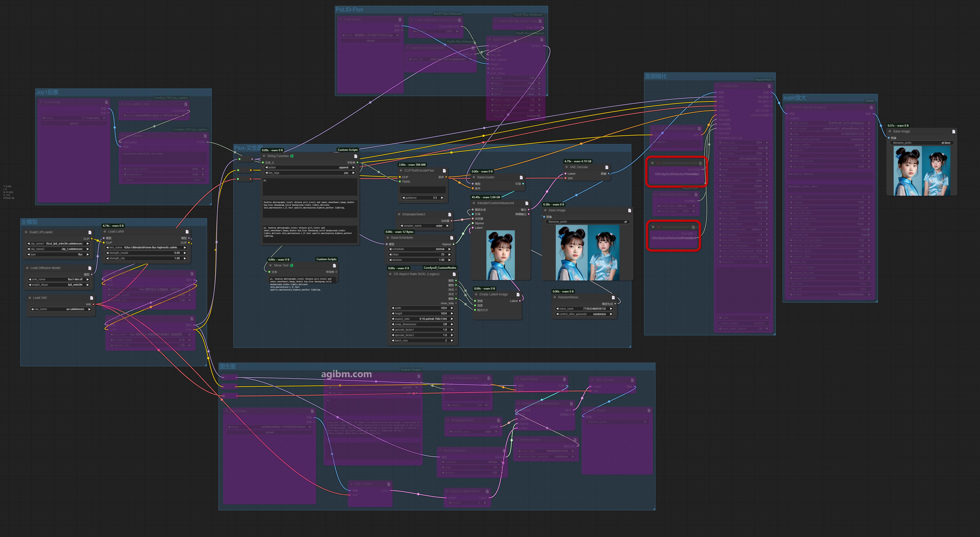
Task: Click the SUPIR Upscale (Legacy) document icon
Action: pyautogui.click(x=871, y=107)
